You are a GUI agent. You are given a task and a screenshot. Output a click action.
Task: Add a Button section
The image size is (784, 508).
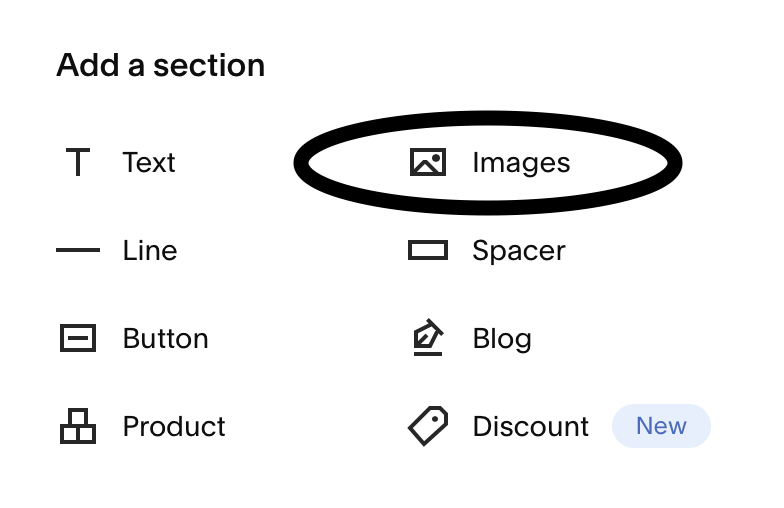(x=134, y=338)
